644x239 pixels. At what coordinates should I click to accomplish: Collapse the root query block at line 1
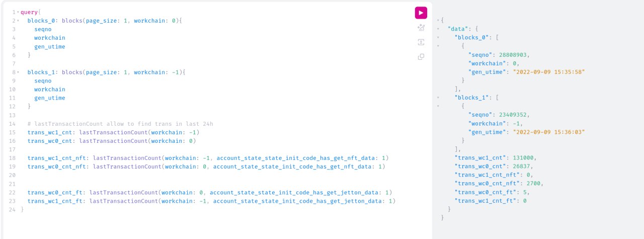tap(18, 12)
